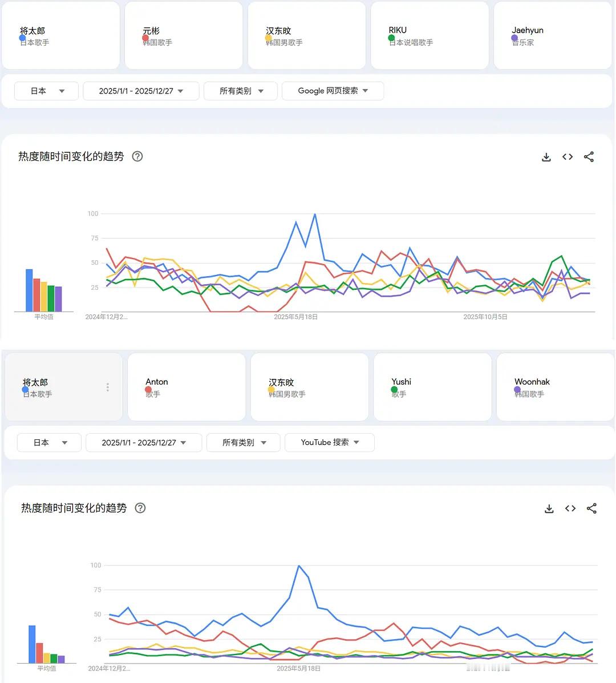Viewport: 616px width, 683px height.
Task: Click 热度随时间变化的趋势 title of Google chart
Action: point(71,156)
